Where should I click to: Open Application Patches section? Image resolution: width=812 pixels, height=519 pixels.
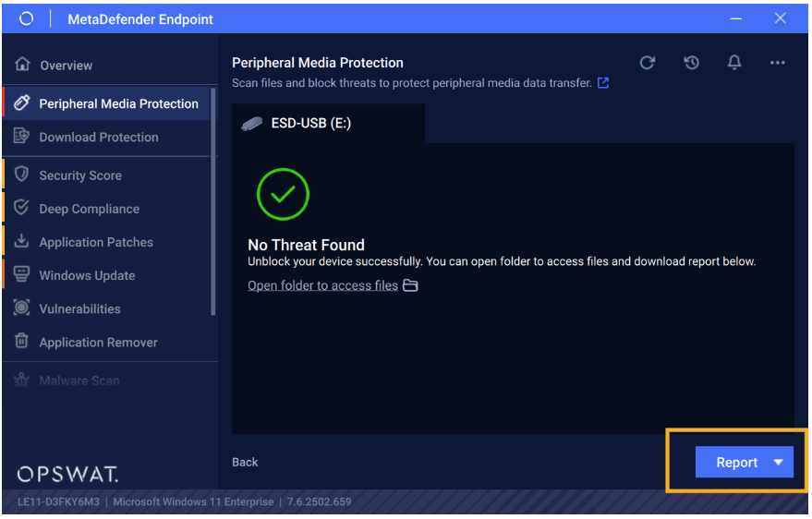click(x=106, y=242)
